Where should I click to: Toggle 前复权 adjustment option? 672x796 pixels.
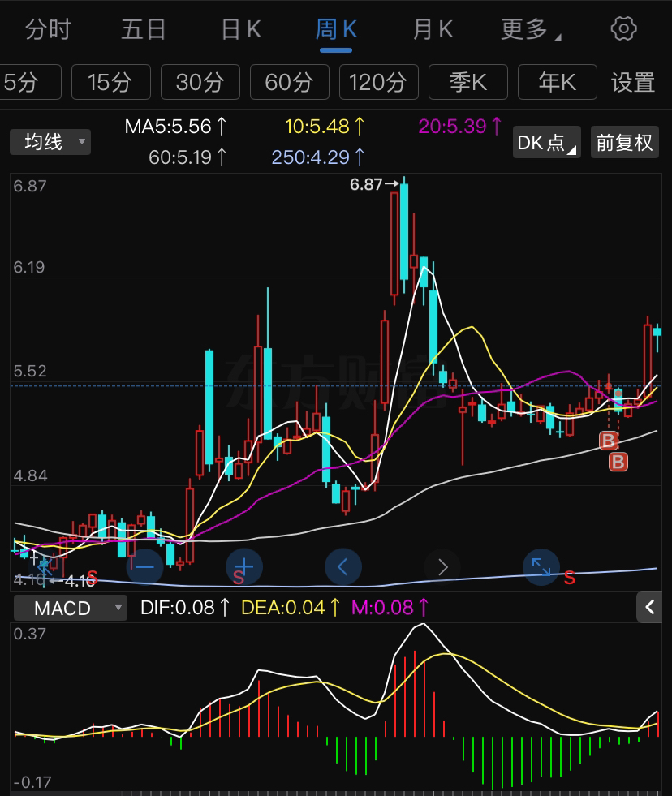[624, 142]
